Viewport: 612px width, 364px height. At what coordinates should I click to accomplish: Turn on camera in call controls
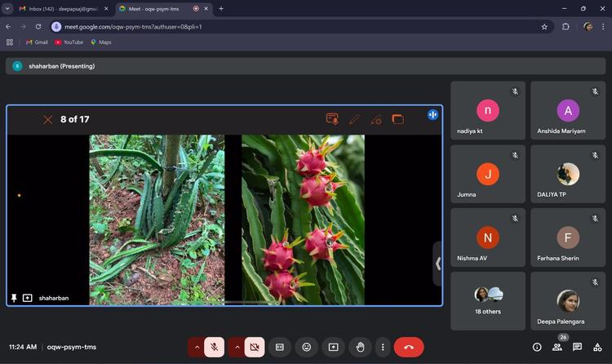[255, 347]
